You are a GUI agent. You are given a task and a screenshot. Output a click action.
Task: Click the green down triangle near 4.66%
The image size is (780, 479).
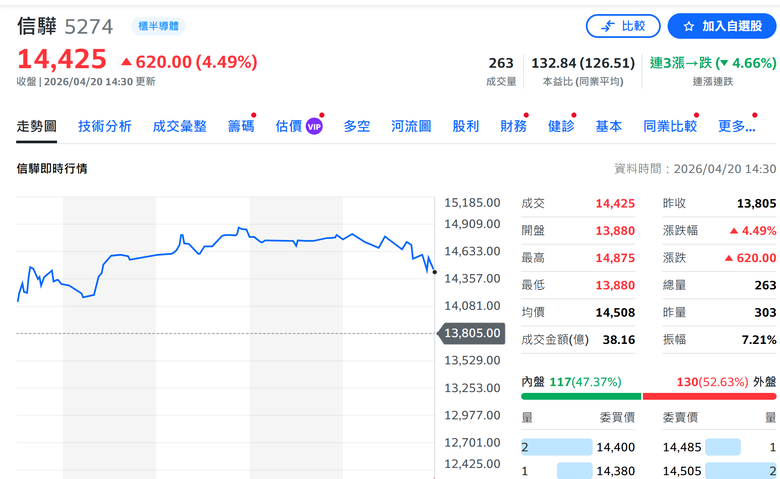click(x=724, y=63)
